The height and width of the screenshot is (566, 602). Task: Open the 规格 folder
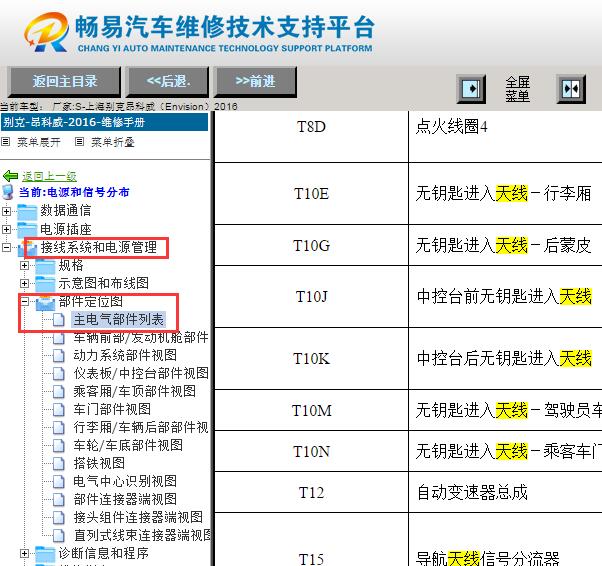pos(71,265)
